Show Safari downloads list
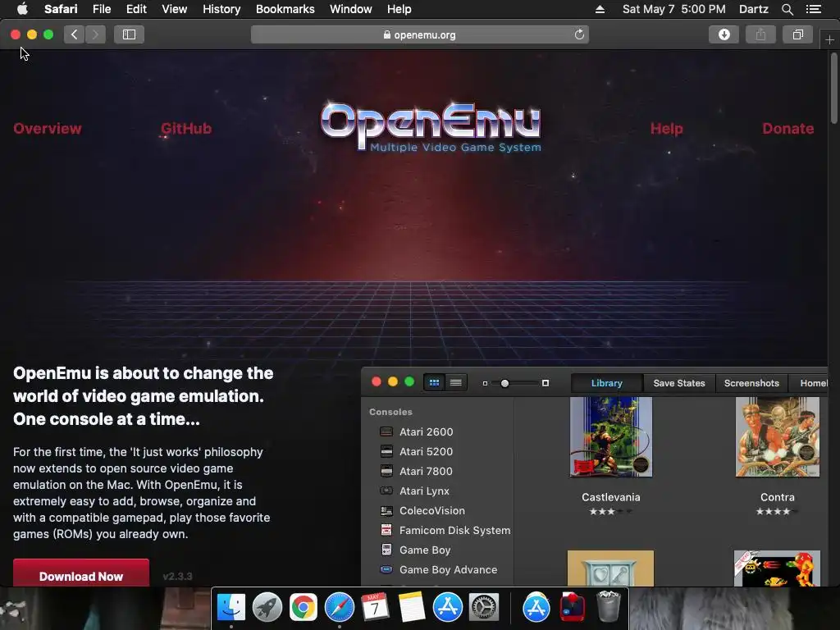This screenshot has height=630, width=840. coord(724,34)
